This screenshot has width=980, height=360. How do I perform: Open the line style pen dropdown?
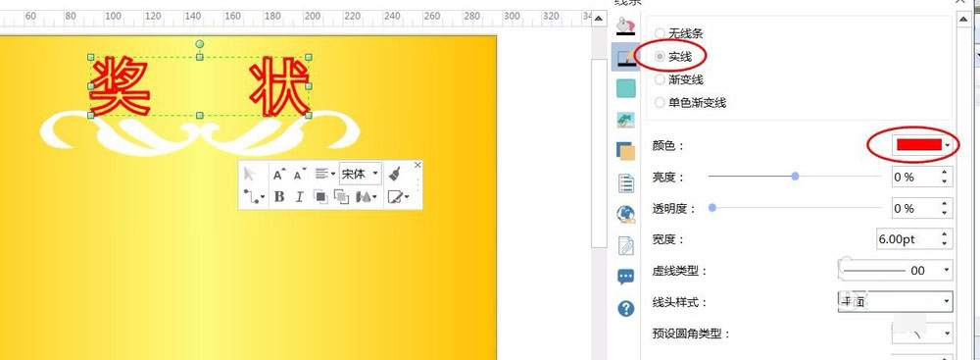pyautogui.click(x=398, y=196)
